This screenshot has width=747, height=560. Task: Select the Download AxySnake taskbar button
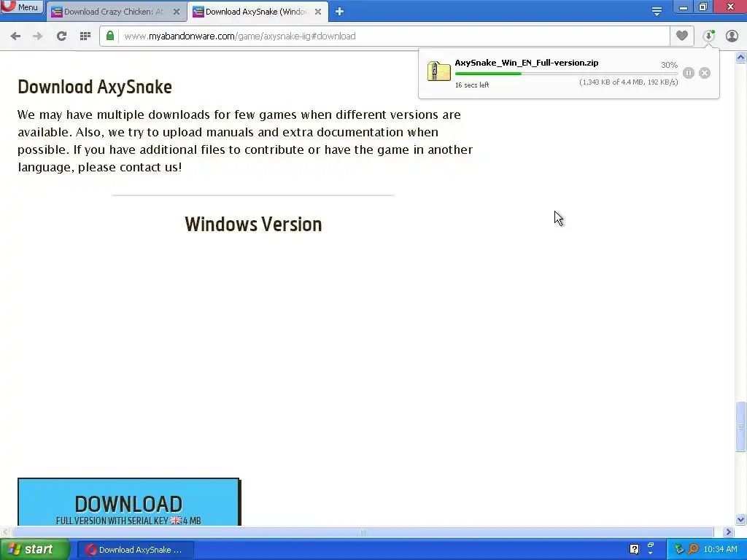click(135, 550)
